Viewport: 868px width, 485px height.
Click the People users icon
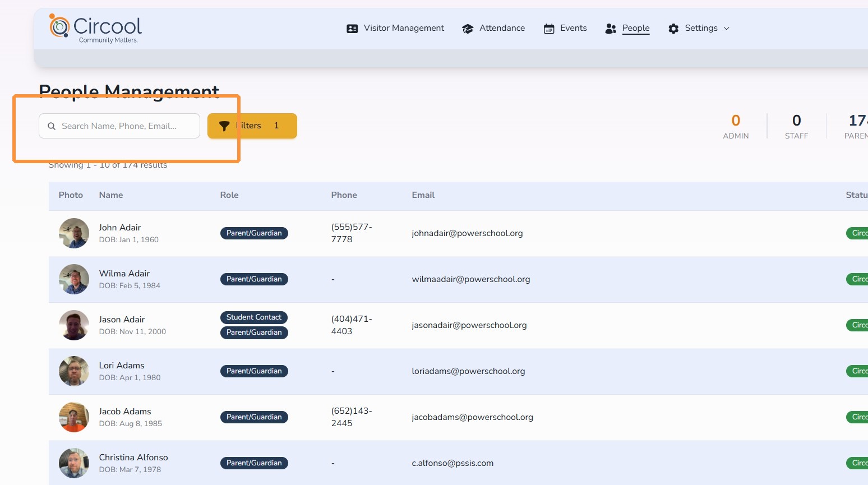click(611, 29)
